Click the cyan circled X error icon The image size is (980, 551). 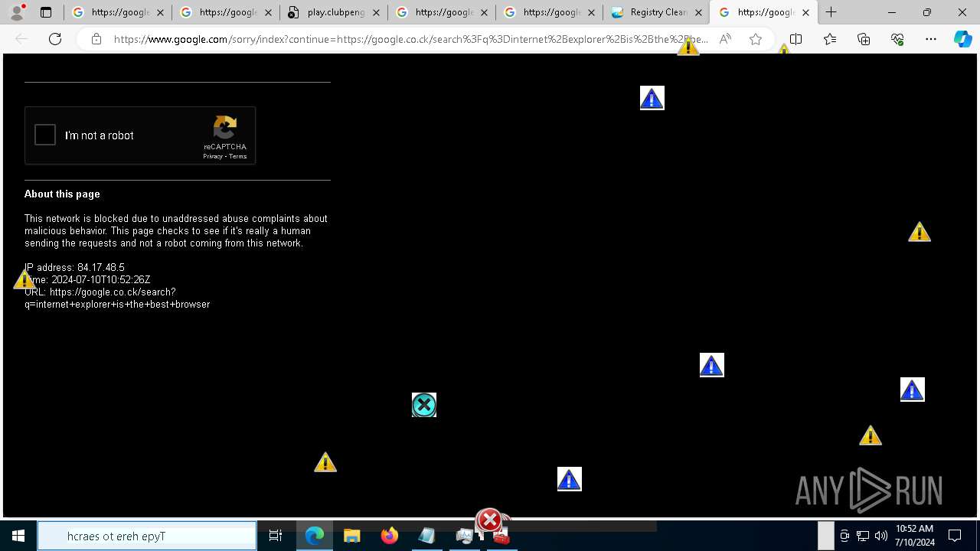tap(424, 405)
